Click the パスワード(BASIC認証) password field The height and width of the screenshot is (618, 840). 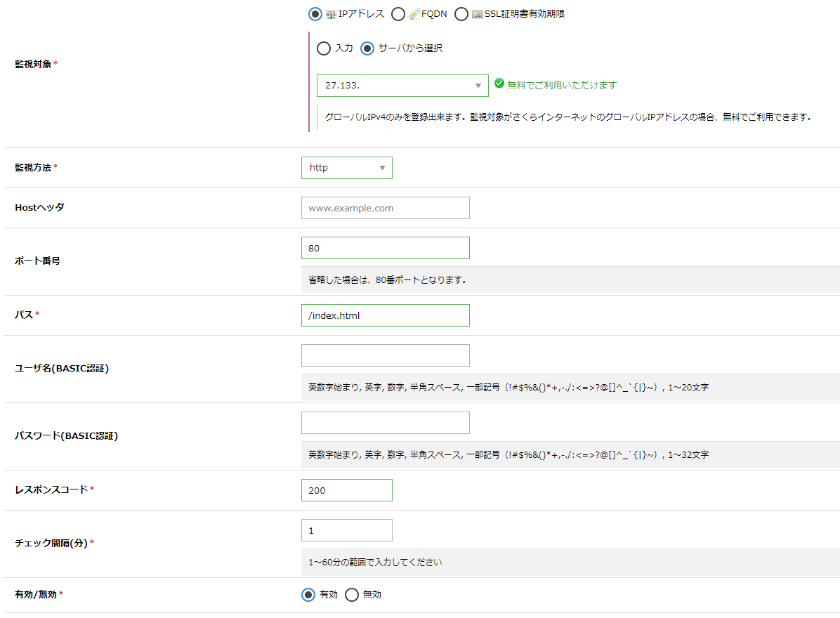pyautogui.click(x=385, y=422)
